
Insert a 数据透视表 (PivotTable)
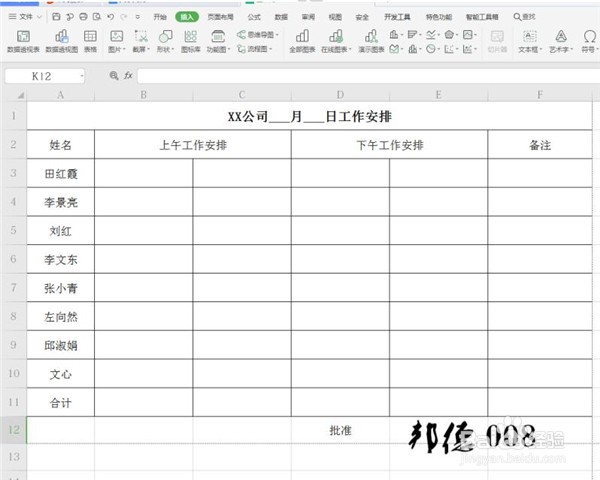pyautogui.click(x=23, y=41)
